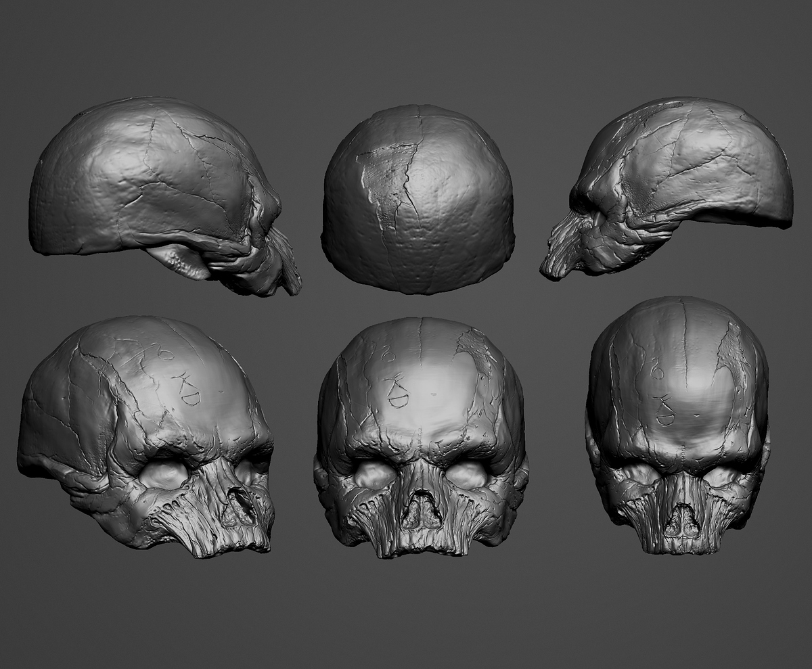812x669 pixels.
Task: Select the back-view skull dome render
Action: [418, 199]
